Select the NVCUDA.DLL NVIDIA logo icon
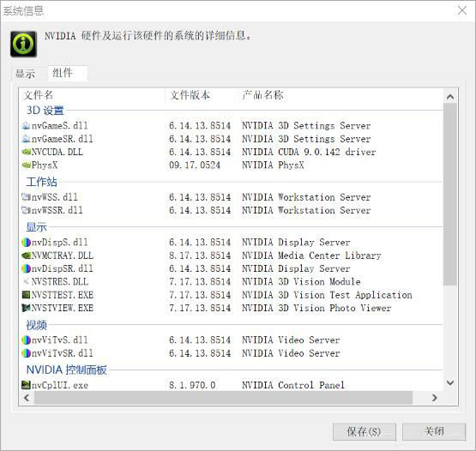Screen dimensions: 476x451 (26, 152)
